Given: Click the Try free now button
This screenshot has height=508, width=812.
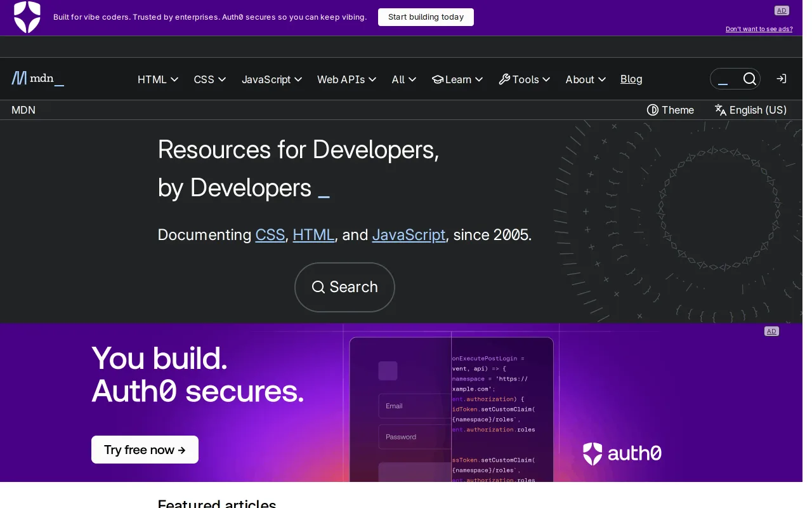Looking at the screenshot, I should 145,450.
